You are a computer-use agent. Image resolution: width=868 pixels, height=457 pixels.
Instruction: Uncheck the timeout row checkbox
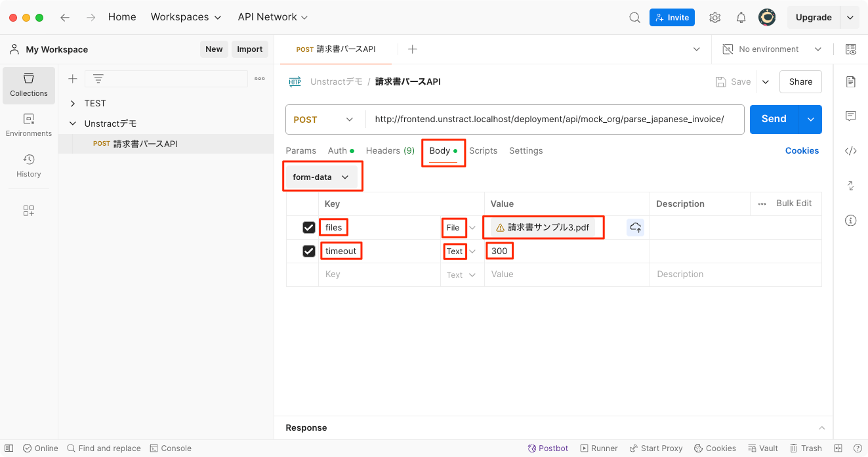(x=309, y=251)
